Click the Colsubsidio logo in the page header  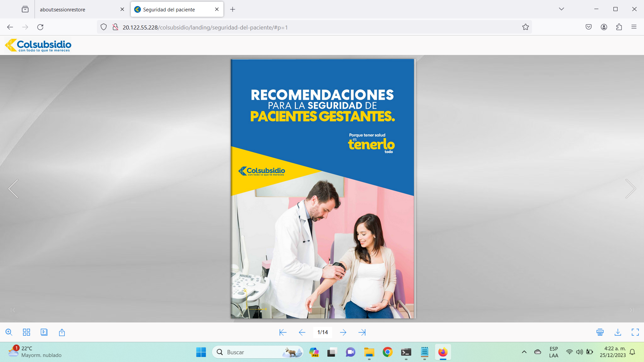(38, 45)
